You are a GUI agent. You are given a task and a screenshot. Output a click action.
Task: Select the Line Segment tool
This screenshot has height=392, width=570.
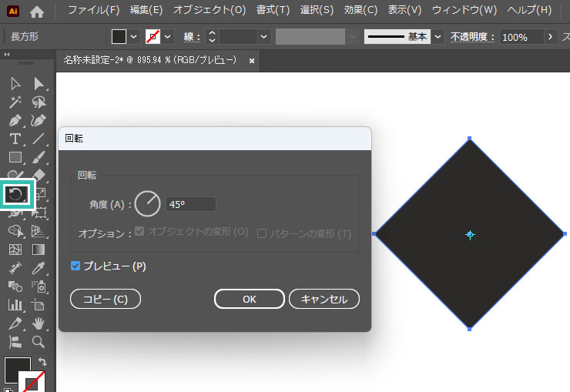coord(39,139)
